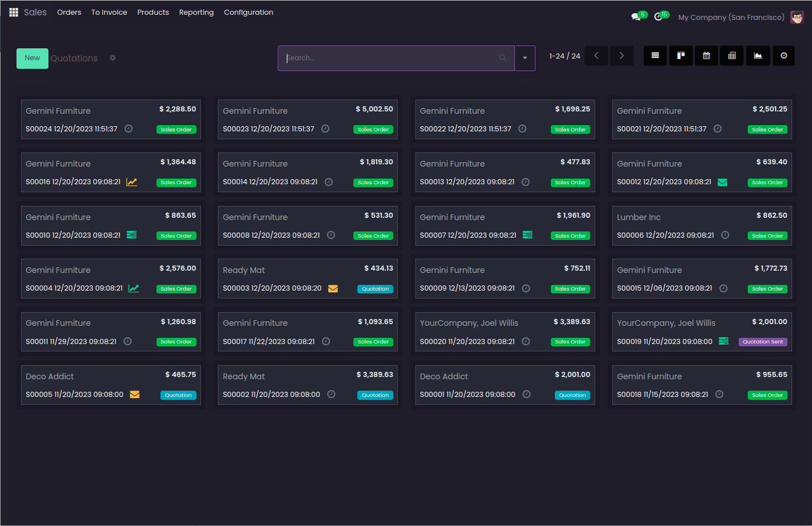Open the Reporting menu
The height and width of the screenshot is (526, 812).
click(196, 12)
